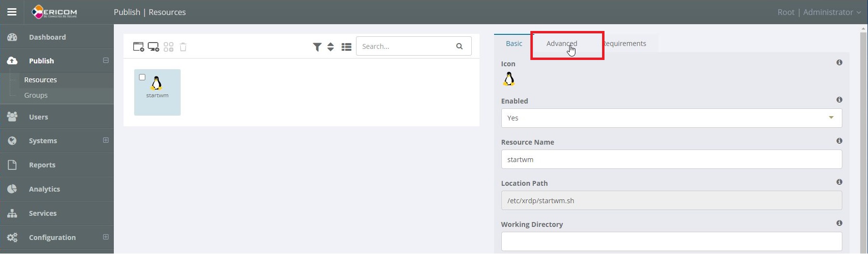The image size is (868, 254).
Task: Click the add application resource icon
Action: tap(139, 47)
